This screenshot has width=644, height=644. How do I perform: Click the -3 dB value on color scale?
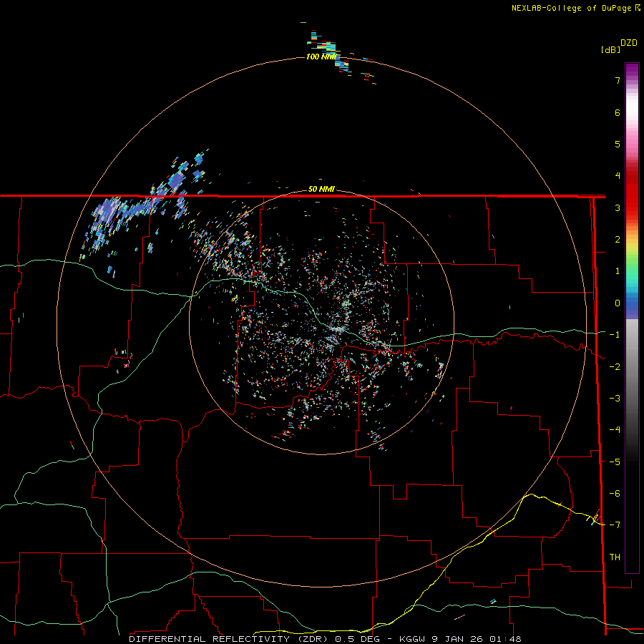(x=615, y=399)
